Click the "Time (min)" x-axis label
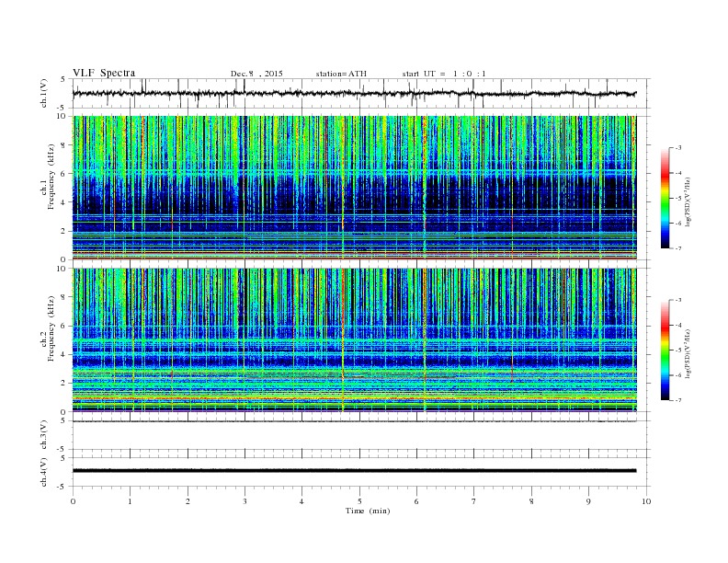728x563 pixels. tap(368, 511)
